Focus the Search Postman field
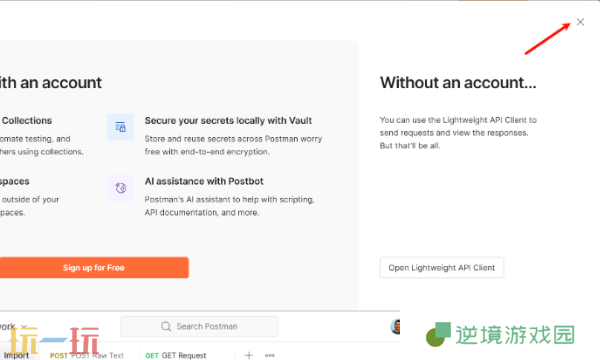The width and height of the screenshot is (600, 360). click(x=199, y=326)
